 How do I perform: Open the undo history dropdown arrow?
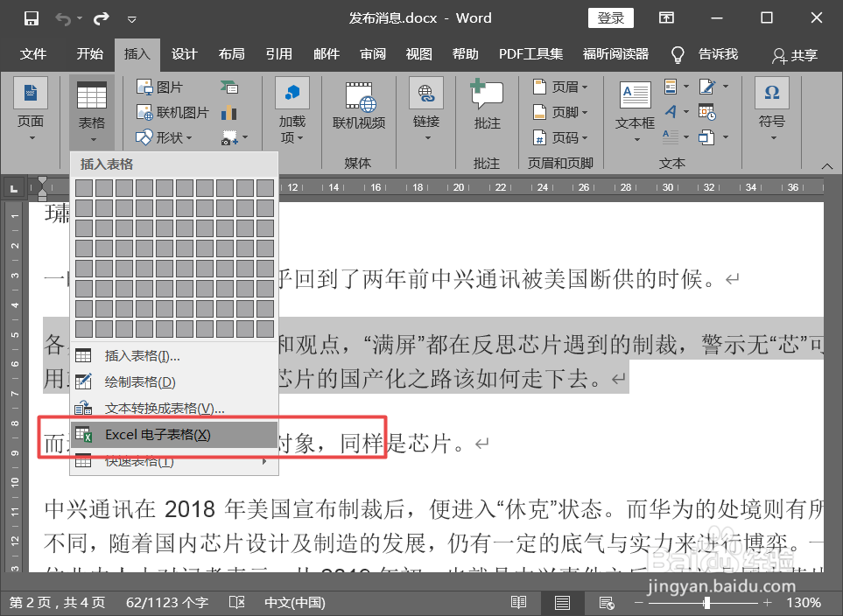pos(79,18)
